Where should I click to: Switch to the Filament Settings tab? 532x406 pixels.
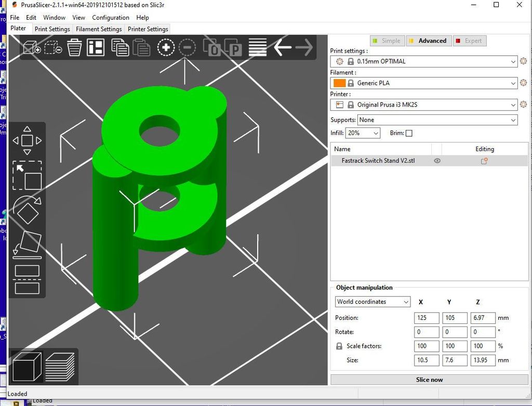click(x=99, y=29)
